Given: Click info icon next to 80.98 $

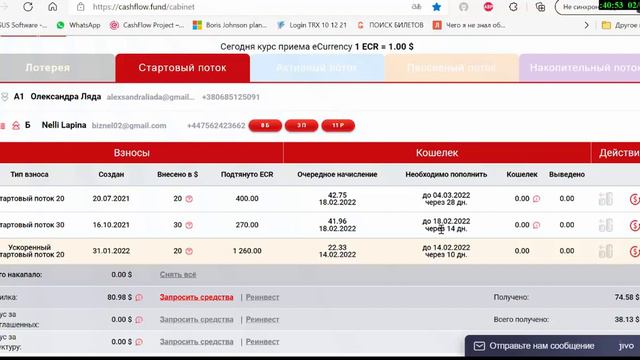Looking at the screenshot, I should click(139, 297).
